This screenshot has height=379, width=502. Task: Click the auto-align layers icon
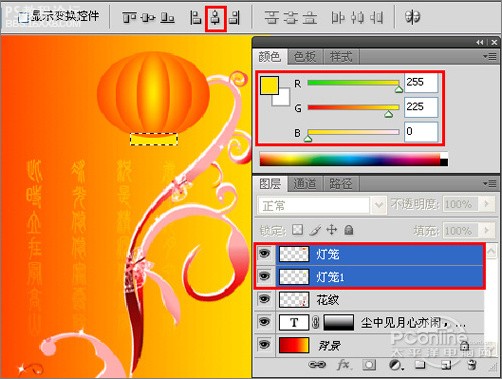tap(412, 17)
